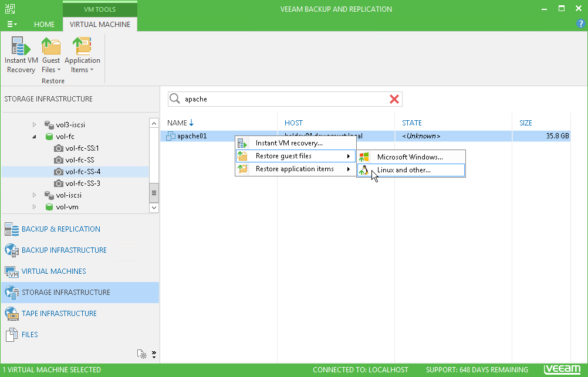Click the magnifier search icon

(175, 99)
